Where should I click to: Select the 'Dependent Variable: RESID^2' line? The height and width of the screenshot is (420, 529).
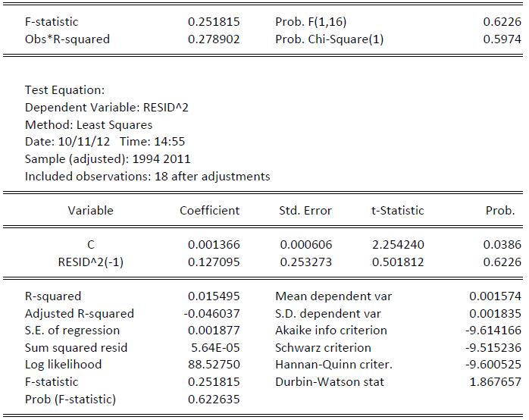(x=106, y=108)
